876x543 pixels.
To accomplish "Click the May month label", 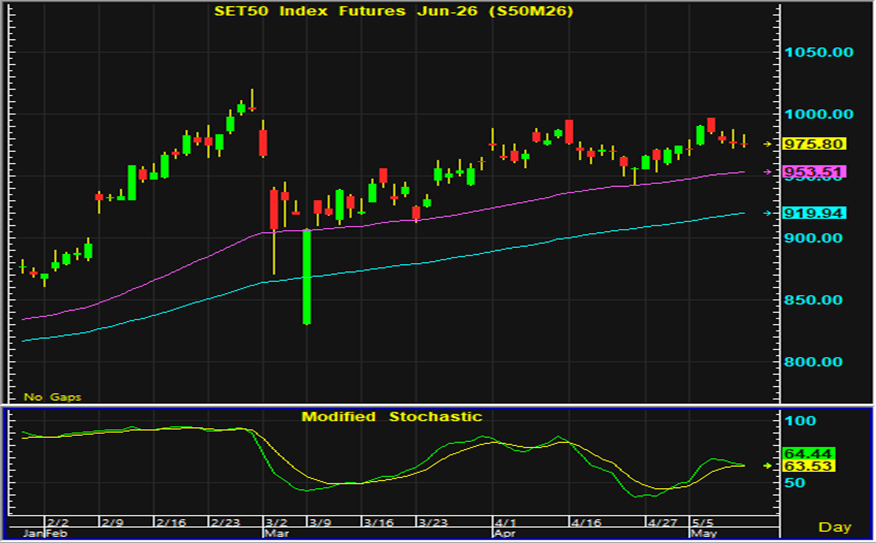I will (x=704, y=534).
